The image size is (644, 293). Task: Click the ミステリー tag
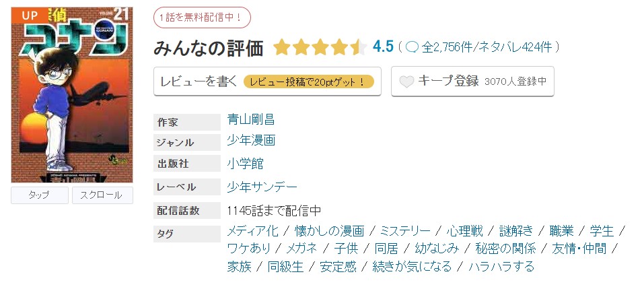pyautogui.click(x=405, y=230)
